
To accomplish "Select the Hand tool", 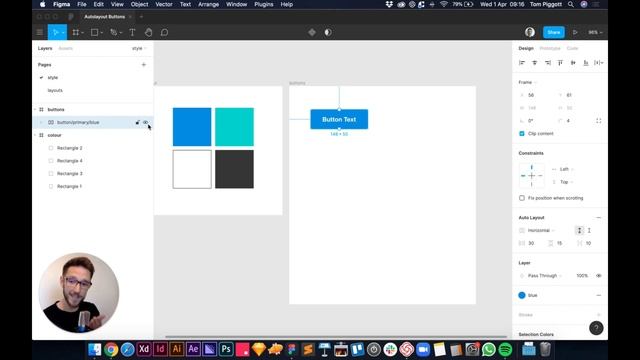I will point(149,32).
